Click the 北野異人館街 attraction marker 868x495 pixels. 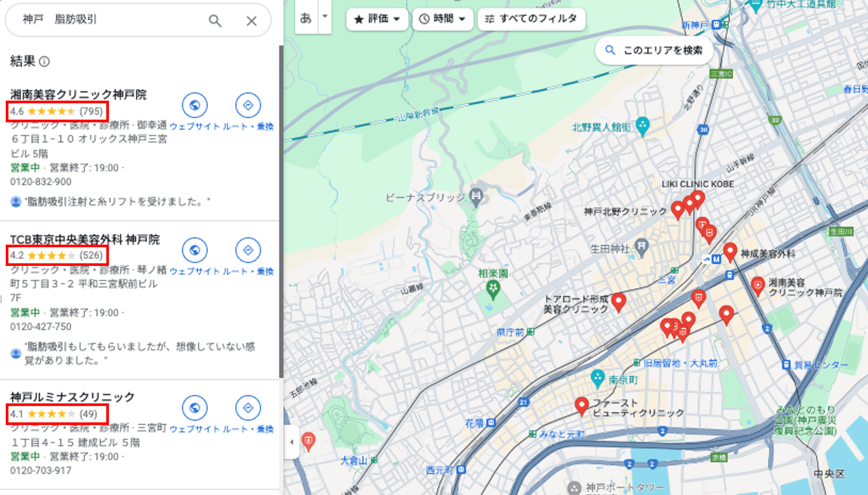coord(642,126)
